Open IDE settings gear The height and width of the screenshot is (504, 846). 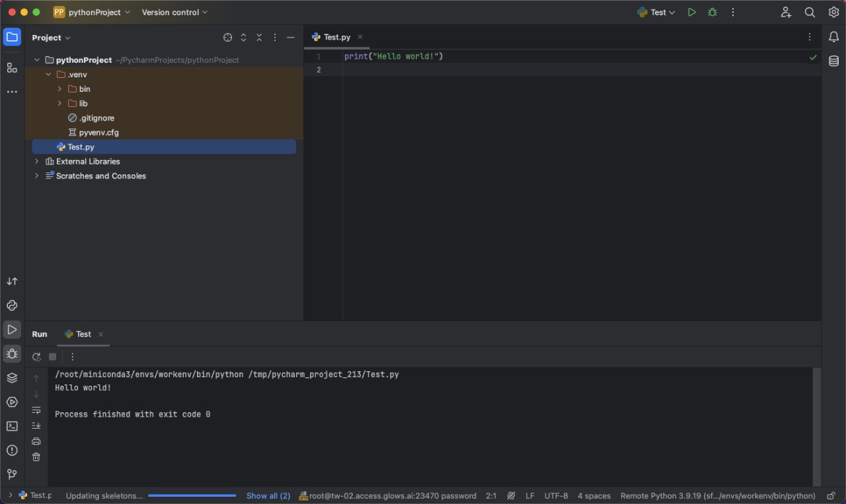coord(833,12)
